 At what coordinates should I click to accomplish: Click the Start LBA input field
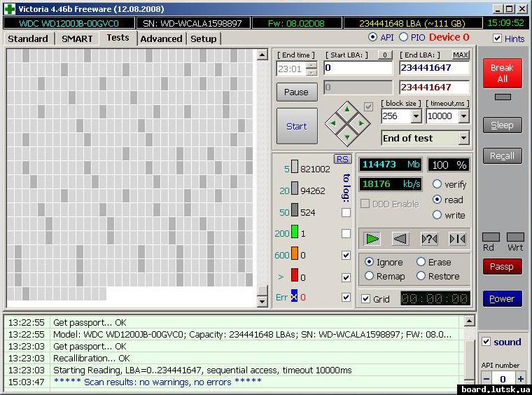[x=357, y=68]
